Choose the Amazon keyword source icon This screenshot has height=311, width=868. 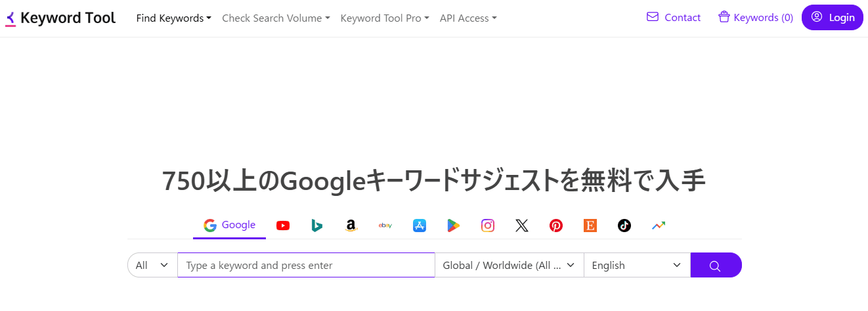(351, 226)
